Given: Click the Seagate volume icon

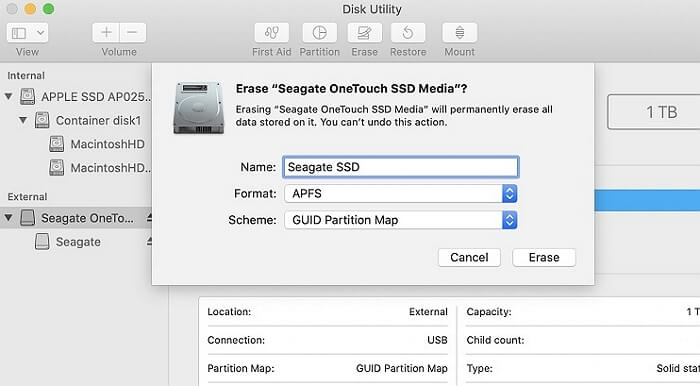Looking at the screenshot, I should [42, 241].
